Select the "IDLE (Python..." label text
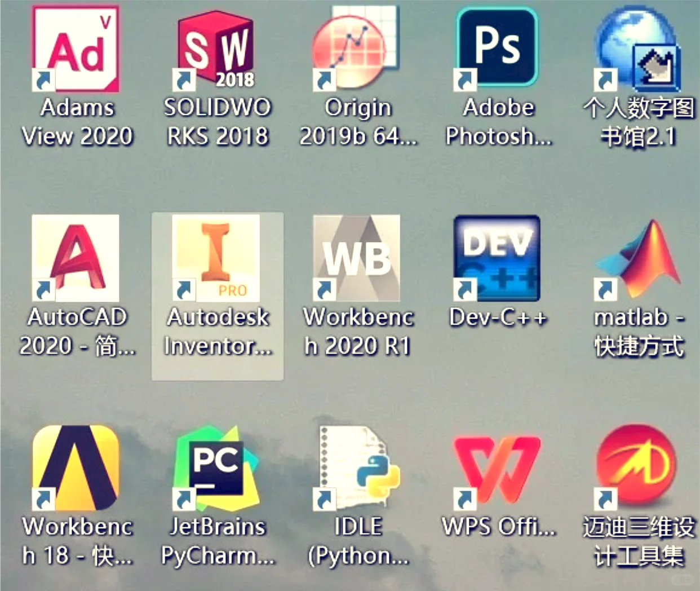The height and width of the screenshot is (591, 700). click(x=358, y=541)
